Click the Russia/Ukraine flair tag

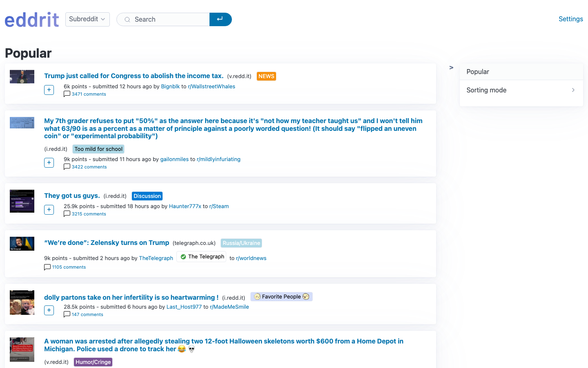click(x=241, y=243)
